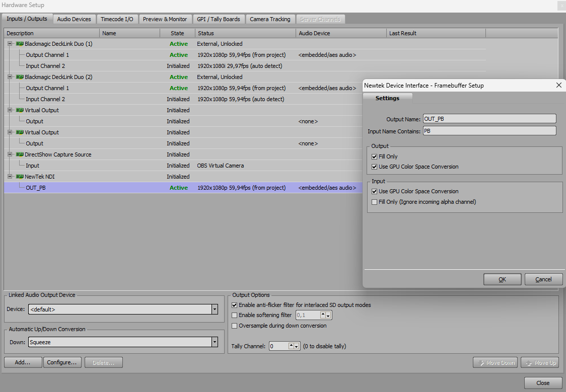566x392 pixels.
Task: Click the Tally Channel value field
Action: pyautogui.click(x=278, y=346)
